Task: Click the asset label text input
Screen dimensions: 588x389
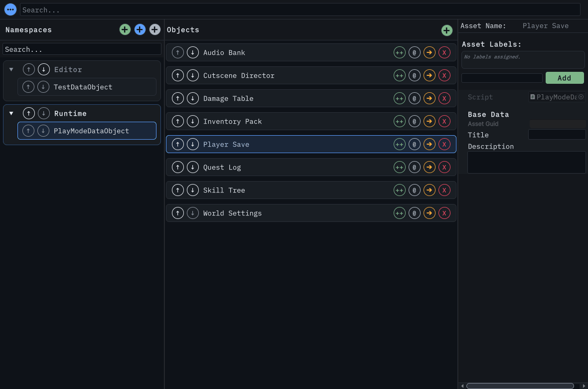Action: pos(502,78)
